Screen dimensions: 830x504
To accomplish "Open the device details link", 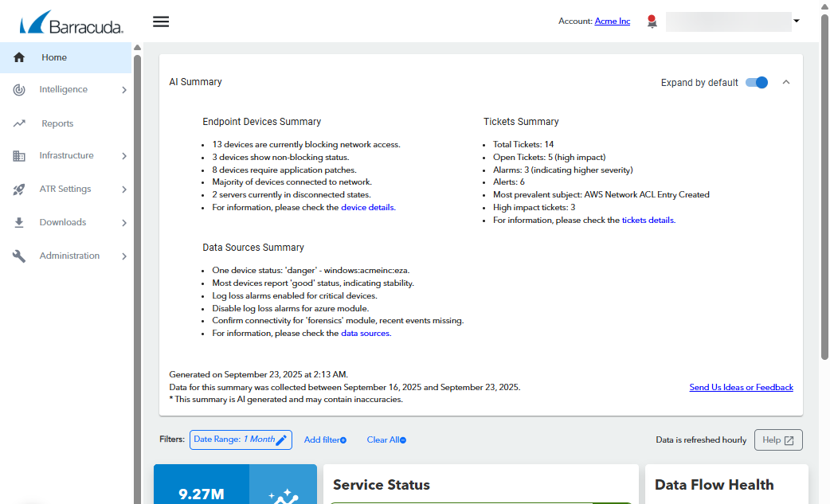I will pos(367,207).
